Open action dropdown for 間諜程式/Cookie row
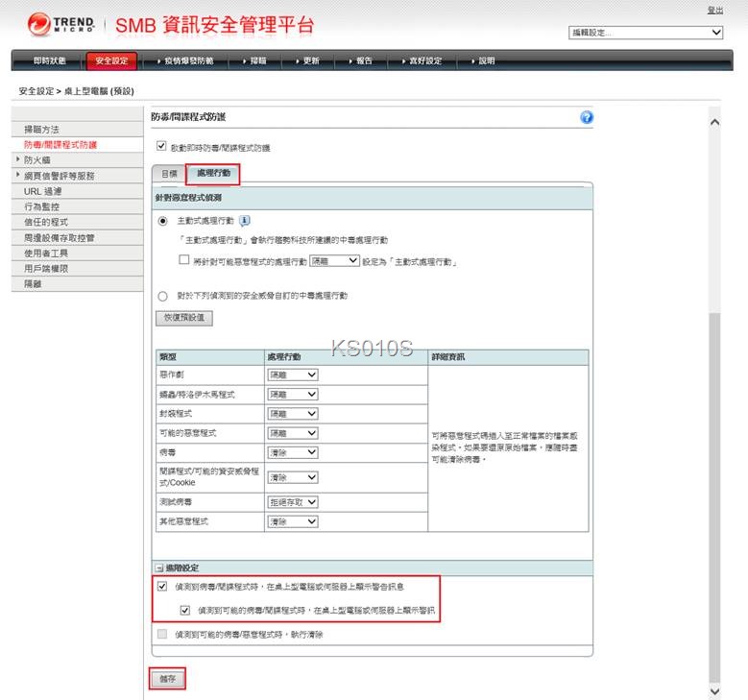This screenshot has width=748, height=700. [x=293, y=477]
